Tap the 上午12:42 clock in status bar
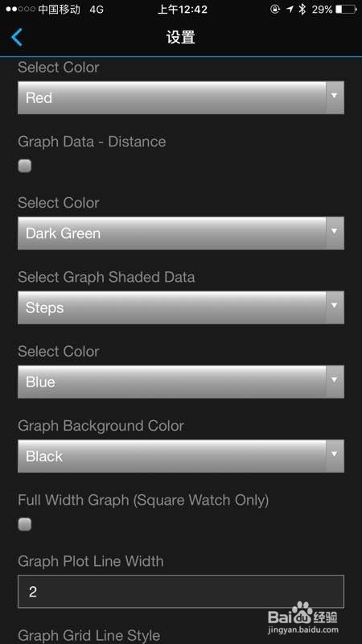362x644 pixels. point(183,10)
